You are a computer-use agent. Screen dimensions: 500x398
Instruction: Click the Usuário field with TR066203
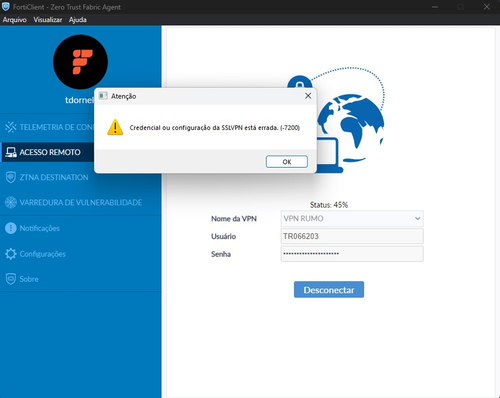352,236
